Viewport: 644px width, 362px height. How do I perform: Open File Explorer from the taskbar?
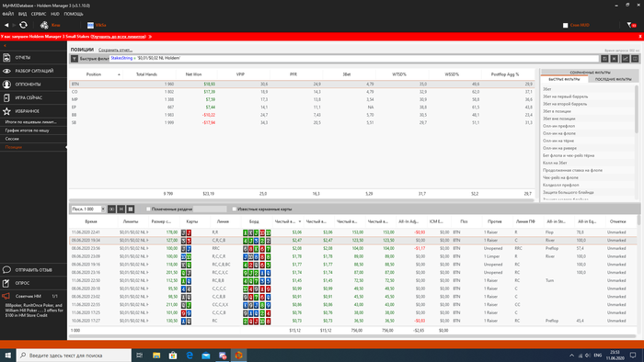pos(156,355)
